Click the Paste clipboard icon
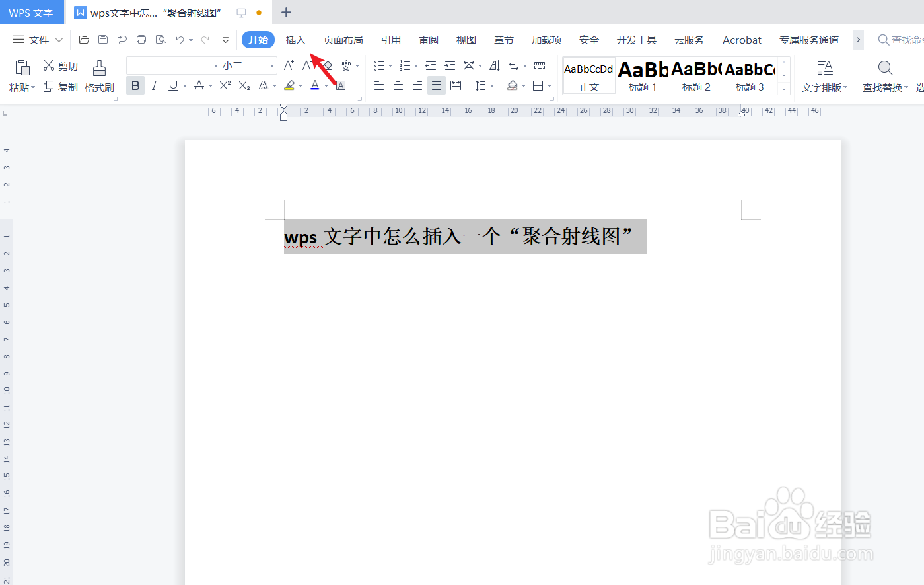 [x=22, y=67]
